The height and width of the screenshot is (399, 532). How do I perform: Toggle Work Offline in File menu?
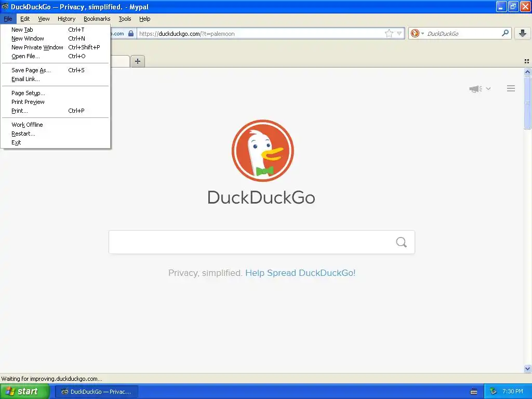55,125
